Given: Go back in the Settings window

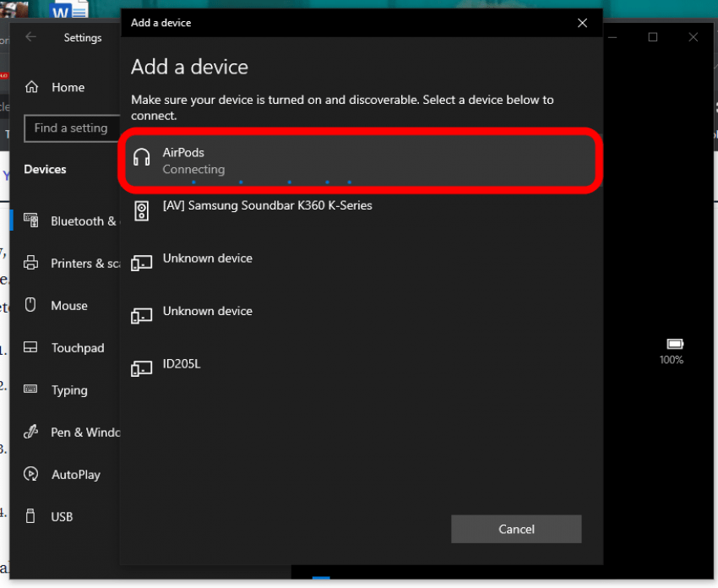Looking at the screenshot, I should click(31, 36).
